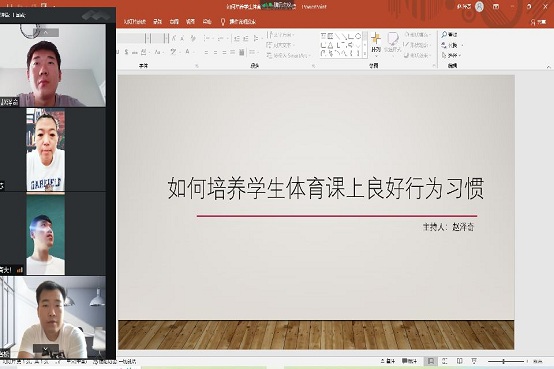This screenshot has width=554, height=369.
Task: Switch to Normal view in status bar
Action: pyautogui.click(x=431, y=361)
